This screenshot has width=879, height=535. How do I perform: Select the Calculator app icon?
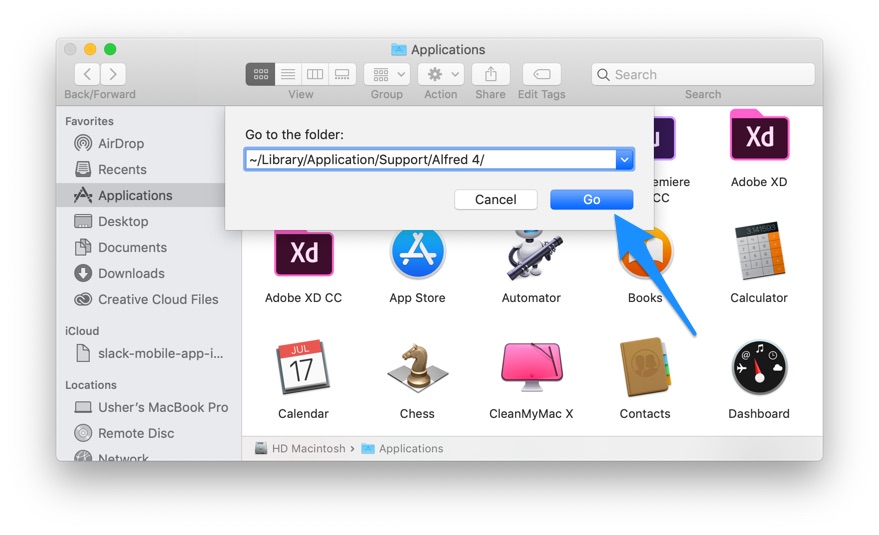[x=759, y=251]
